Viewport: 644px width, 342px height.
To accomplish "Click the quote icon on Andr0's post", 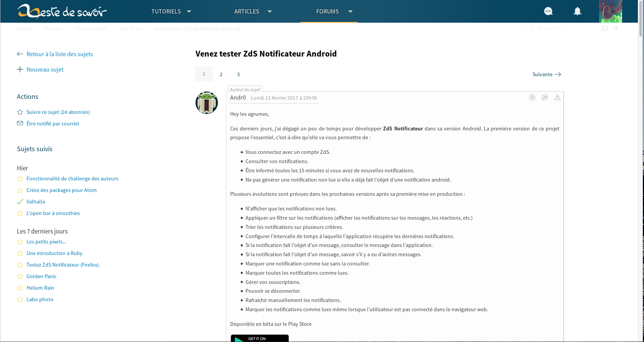I will tap(545, 97).
